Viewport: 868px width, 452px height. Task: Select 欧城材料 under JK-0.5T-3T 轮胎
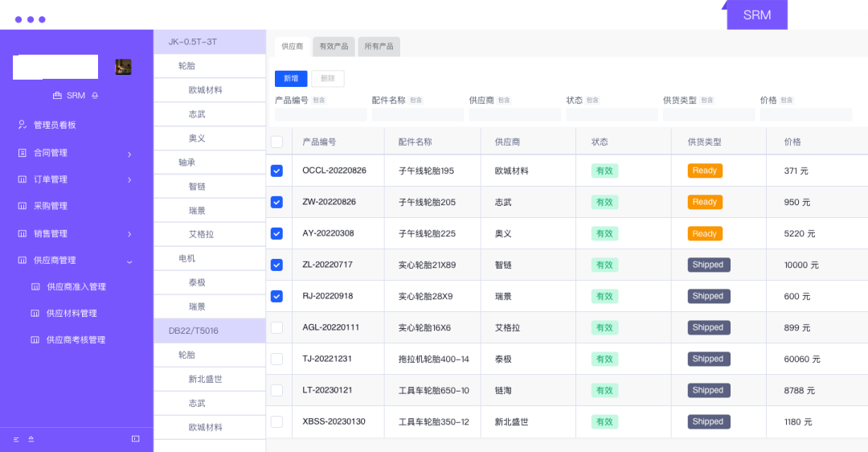[x=205, y=90]
